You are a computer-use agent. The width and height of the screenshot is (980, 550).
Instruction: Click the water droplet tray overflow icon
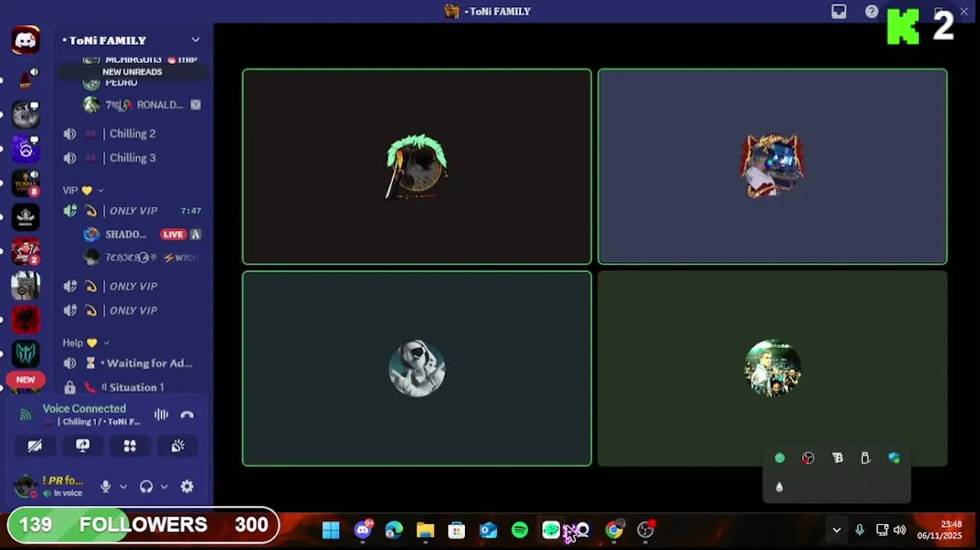click(x=779, y=487)
